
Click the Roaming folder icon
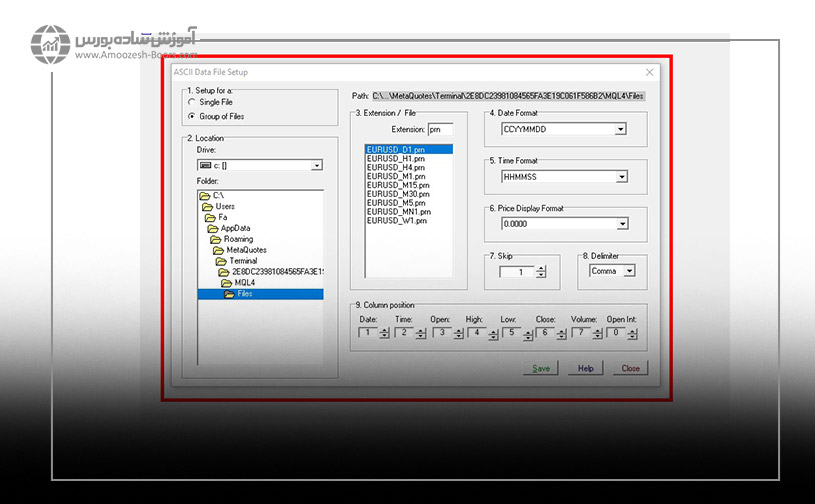215,239
